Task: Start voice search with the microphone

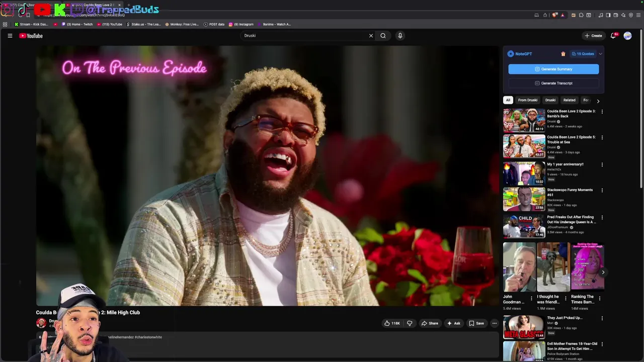Action: tap(400, 36)
